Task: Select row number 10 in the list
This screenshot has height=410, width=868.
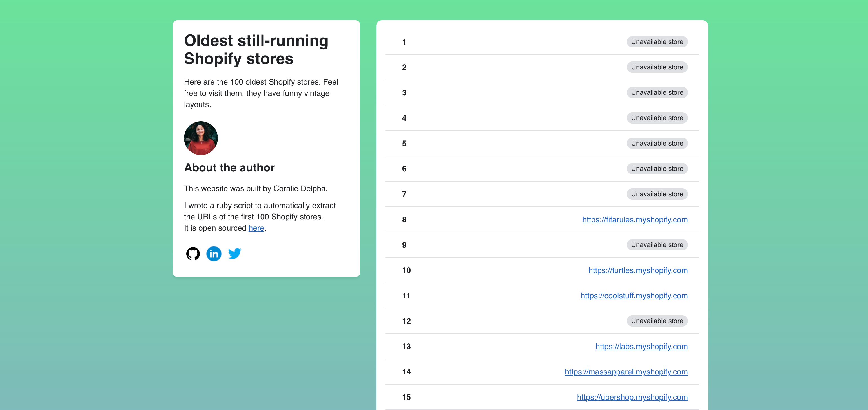Action: point(406,270)
